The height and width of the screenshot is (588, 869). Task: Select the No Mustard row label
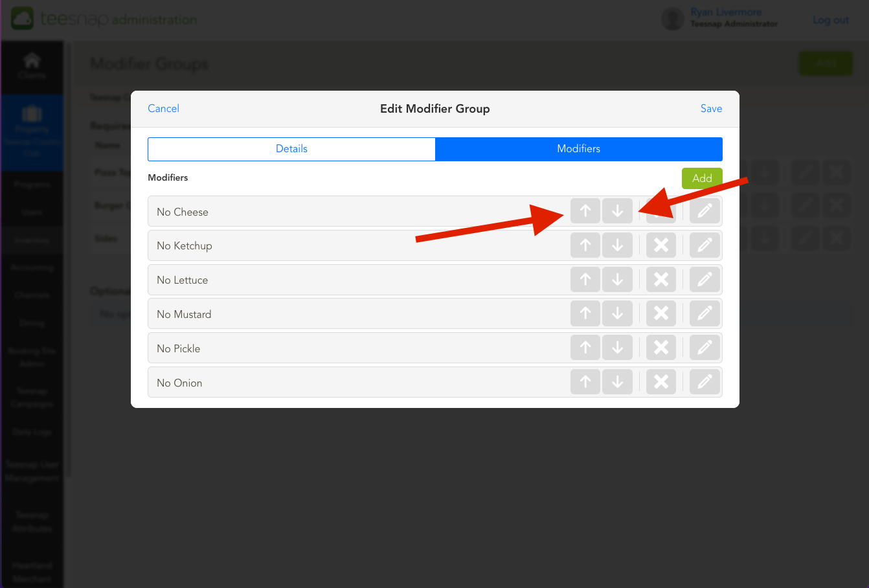(184, 314)
